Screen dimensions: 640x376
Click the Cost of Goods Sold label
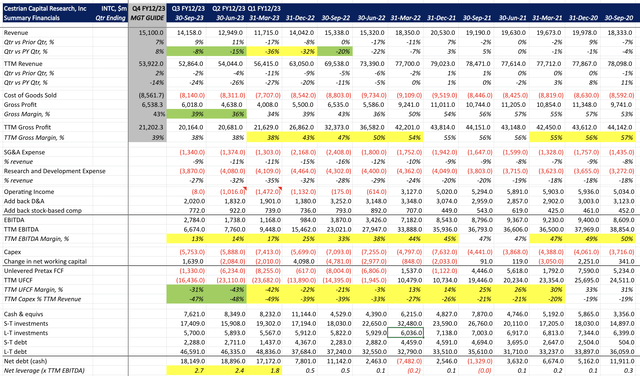(x=30, y=95)
